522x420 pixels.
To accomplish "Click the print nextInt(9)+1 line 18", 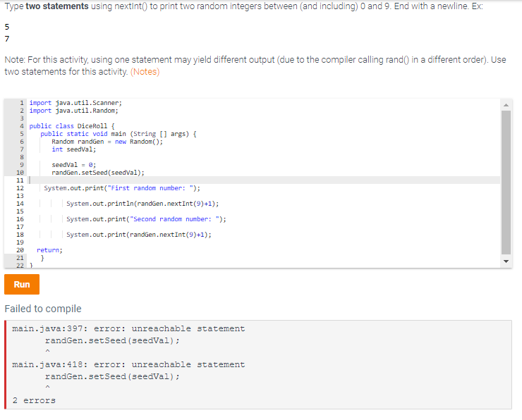I will pyautogui.click(x=139, y=235).
